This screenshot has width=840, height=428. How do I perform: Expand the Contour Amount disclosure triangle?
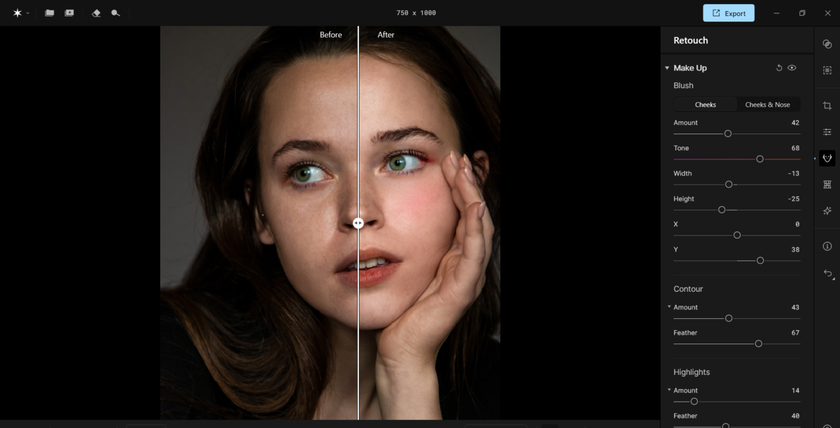click(x=669, y=307)
